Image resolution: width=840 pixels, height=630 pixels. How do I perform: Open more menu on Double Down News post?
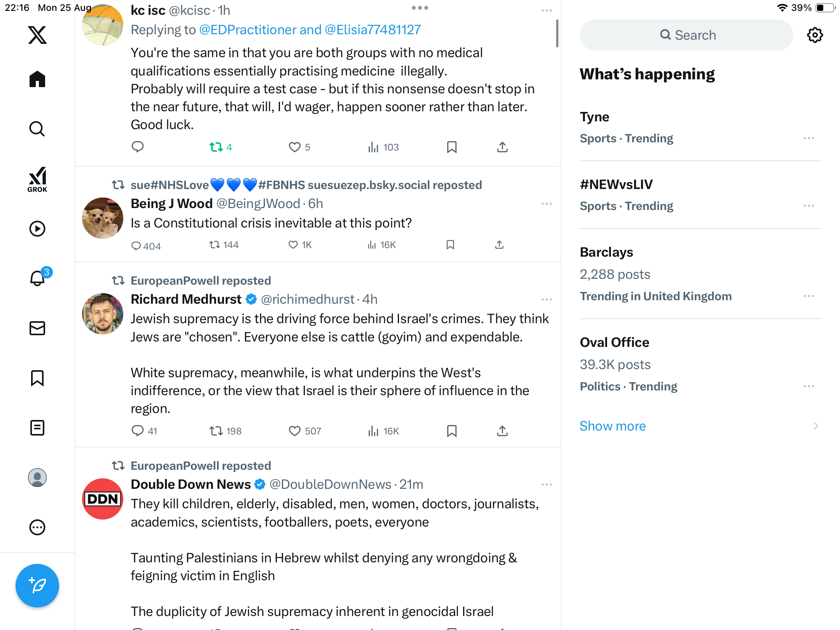(546, 485)
